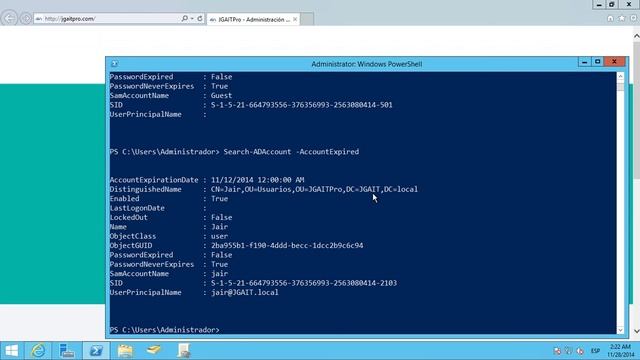Click the SID value ending in 2103

click(304, 283)
